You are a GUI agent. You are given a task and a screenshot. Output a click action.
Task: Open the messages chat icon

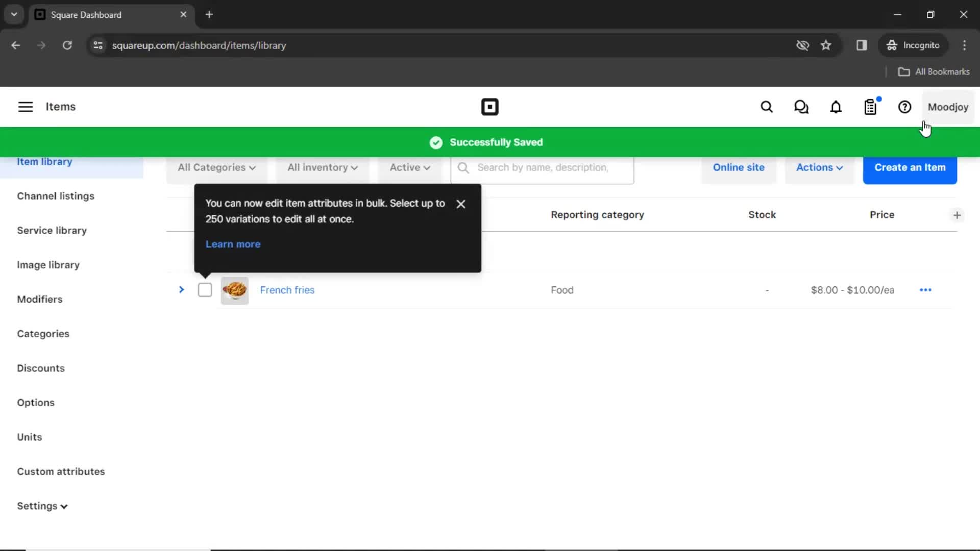click(801, 107)
